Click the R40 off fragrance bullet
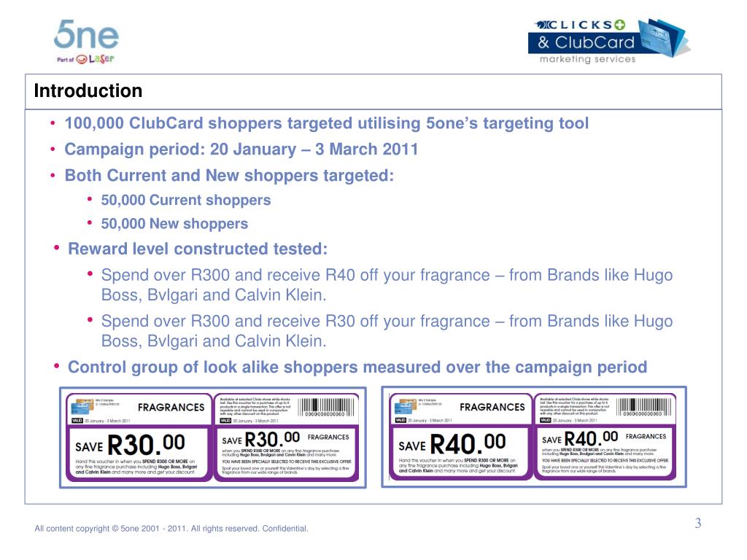This screenshot has height=560, width=747. click(387, 285)
